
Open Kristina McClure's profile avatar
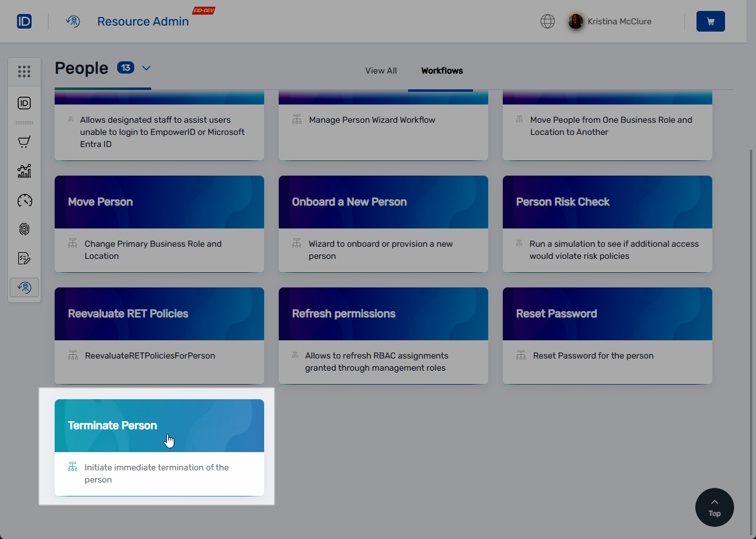click(575, 21)
